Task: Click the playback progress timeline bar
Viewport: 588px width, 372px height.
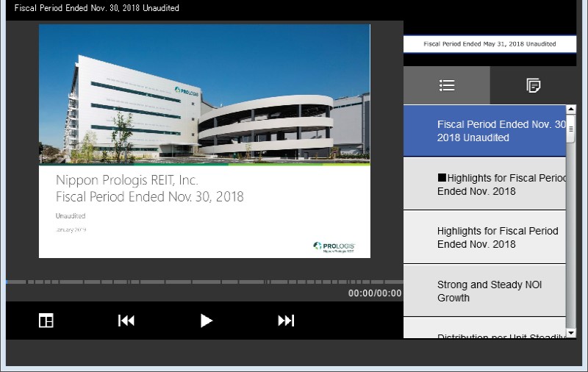Action: (204, 282)
